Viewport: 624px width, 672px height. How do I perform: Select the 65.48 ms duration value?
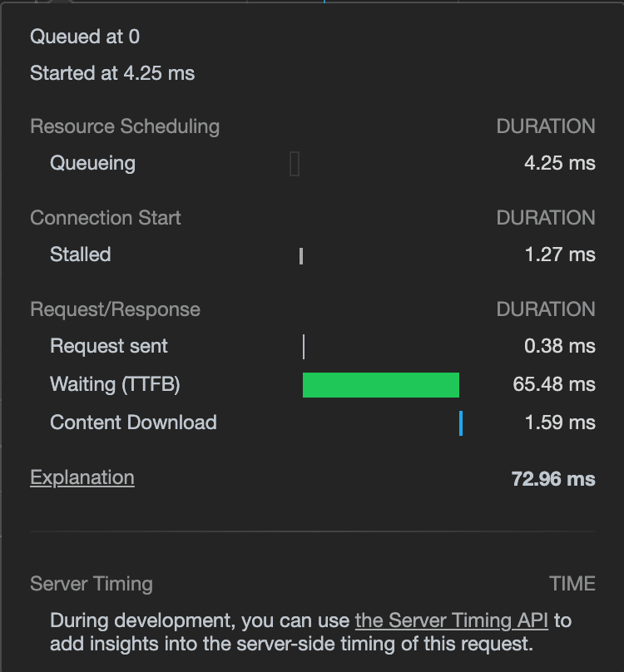[554, 384]
